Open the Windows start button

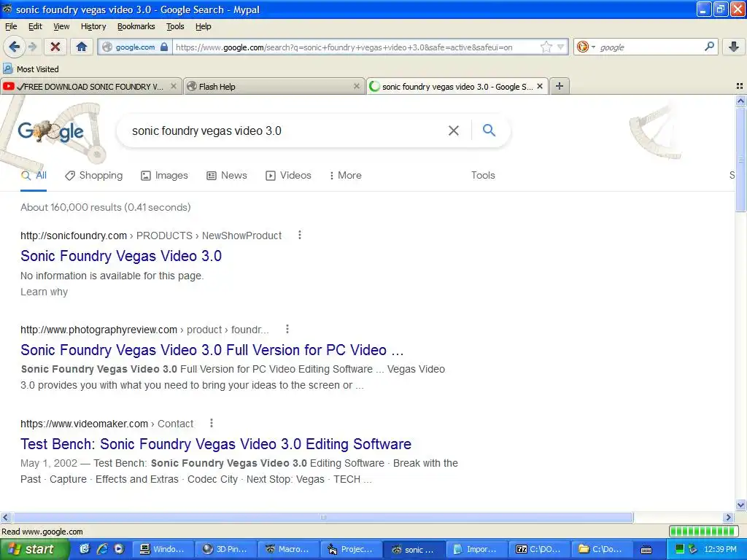34,549
